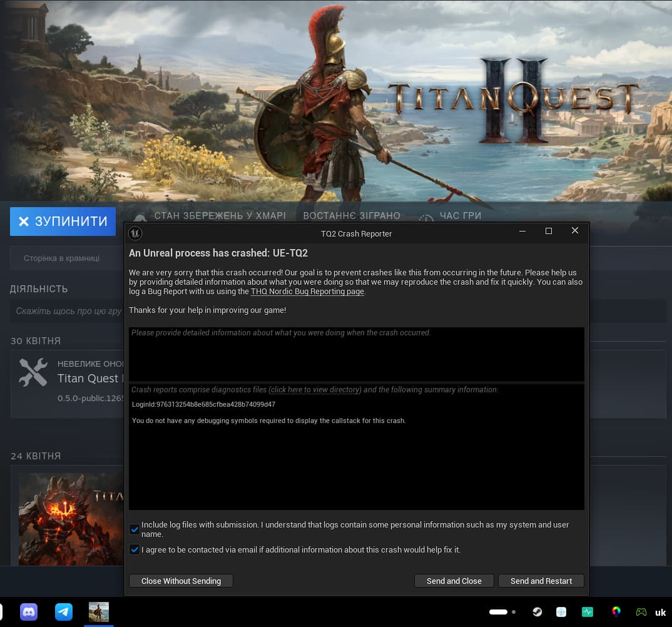
Task: Close the TQ2 Crash Reporter window
Action: [575, 230]
